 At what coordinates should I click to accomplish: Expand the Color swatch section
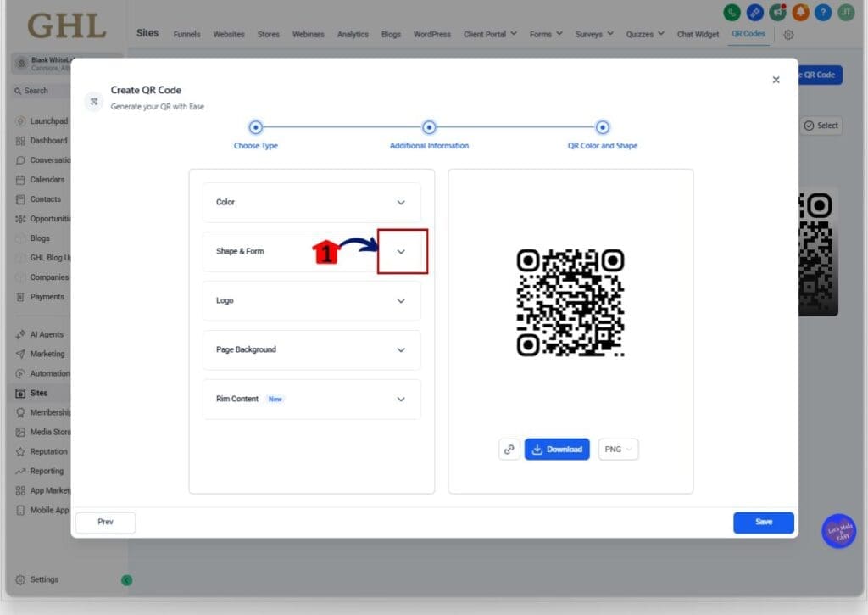401,202
